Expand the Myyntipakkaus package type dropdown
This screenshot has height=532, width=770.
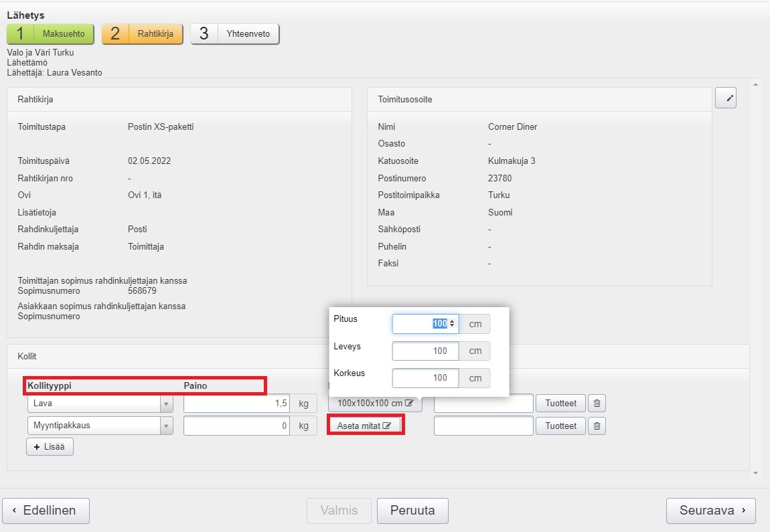click(165, 426)
